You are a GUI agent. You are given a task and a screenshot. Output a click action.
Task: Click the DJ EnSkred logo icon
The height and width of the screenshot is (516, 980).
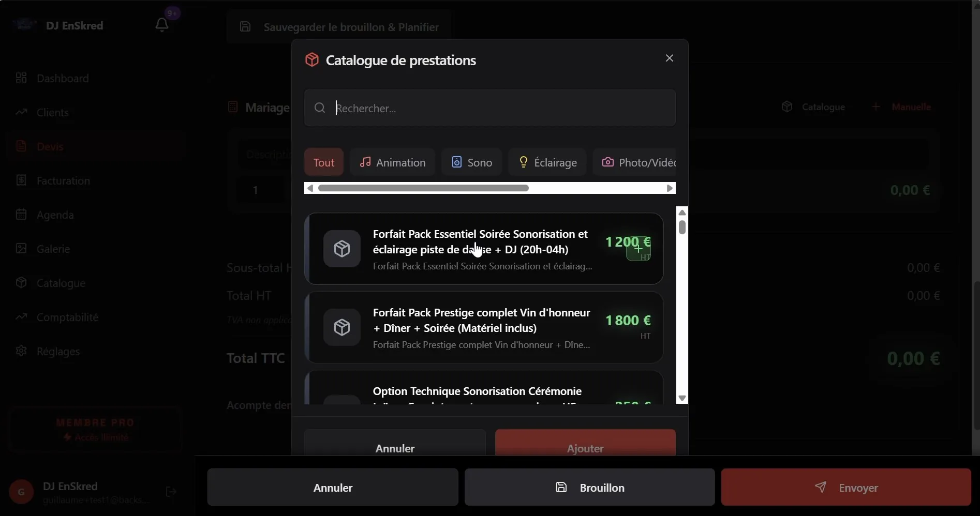(24, 25)
